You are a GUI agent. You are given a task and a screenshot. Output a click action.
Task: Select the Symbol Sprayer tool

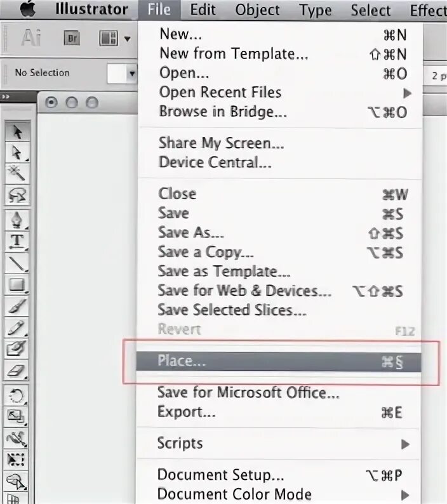click(17, 481)
